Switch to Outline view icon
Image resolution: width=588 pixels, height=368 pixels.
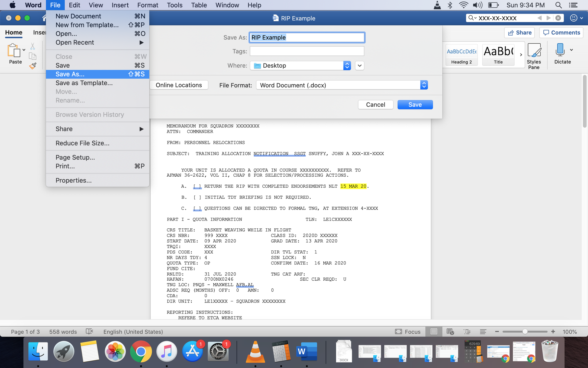467,332
